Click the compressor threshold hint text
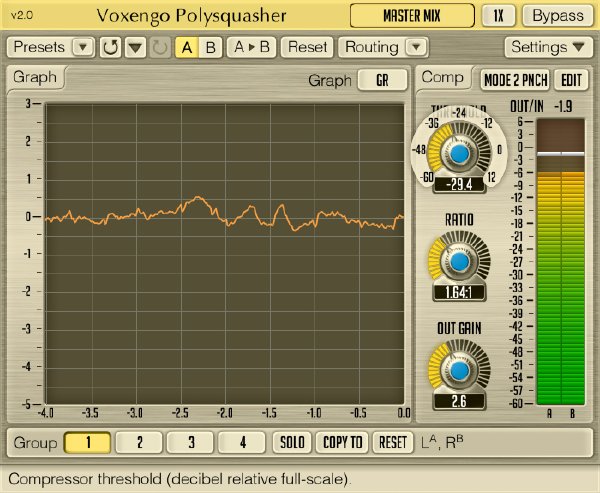The image size is (600, 493). pyautogui.click(x=179, y=479)
